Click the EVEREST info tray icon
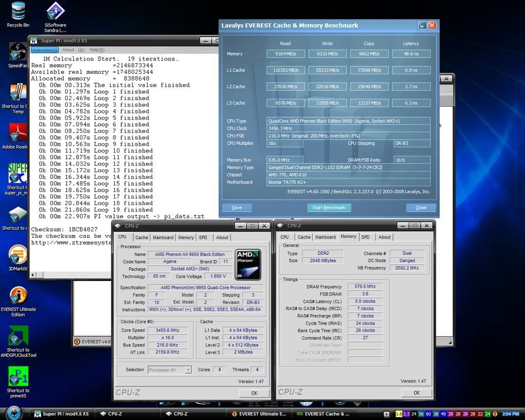525x420 pixels. [x=495, y=414]
